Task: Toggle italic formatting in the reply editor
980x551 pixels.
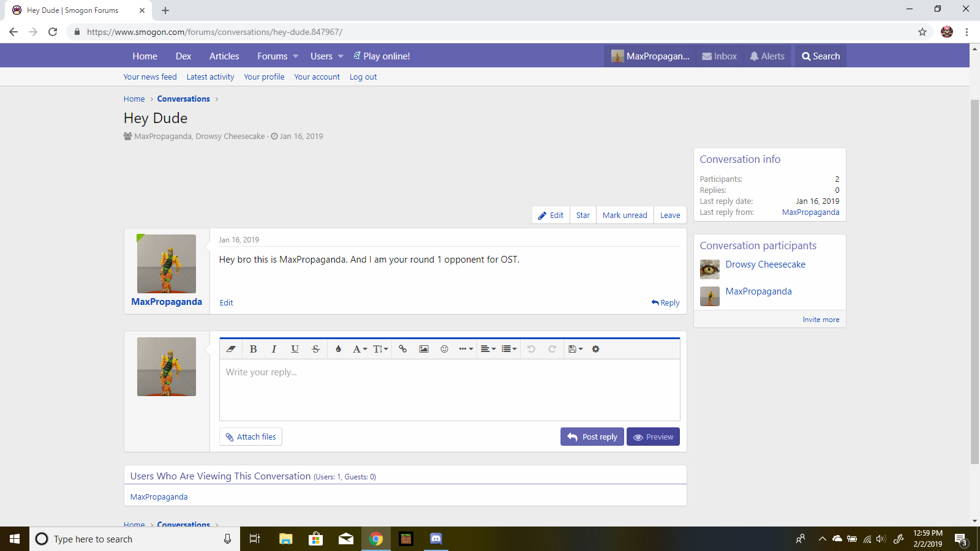Action: click(x=274, y=349)
